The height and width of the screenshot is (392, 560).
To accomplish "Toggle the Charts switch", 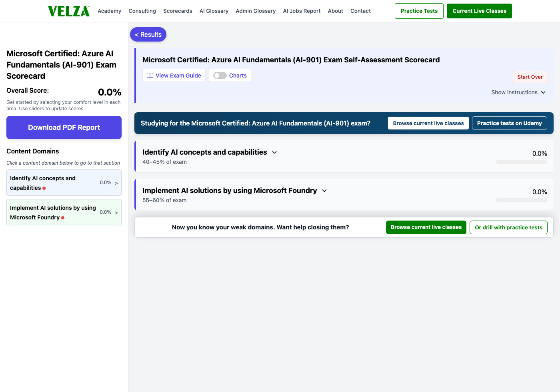I will 220,76.
